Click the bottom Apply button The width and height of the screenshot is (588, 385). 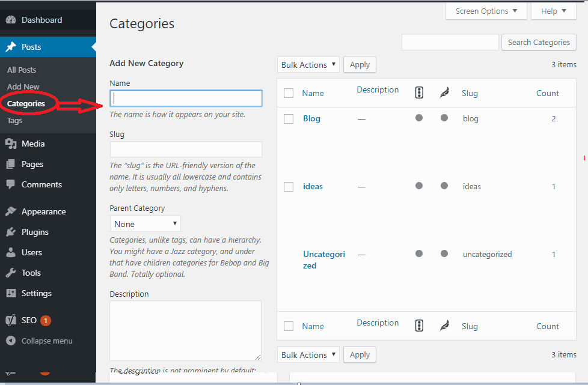tap(360, 354)
